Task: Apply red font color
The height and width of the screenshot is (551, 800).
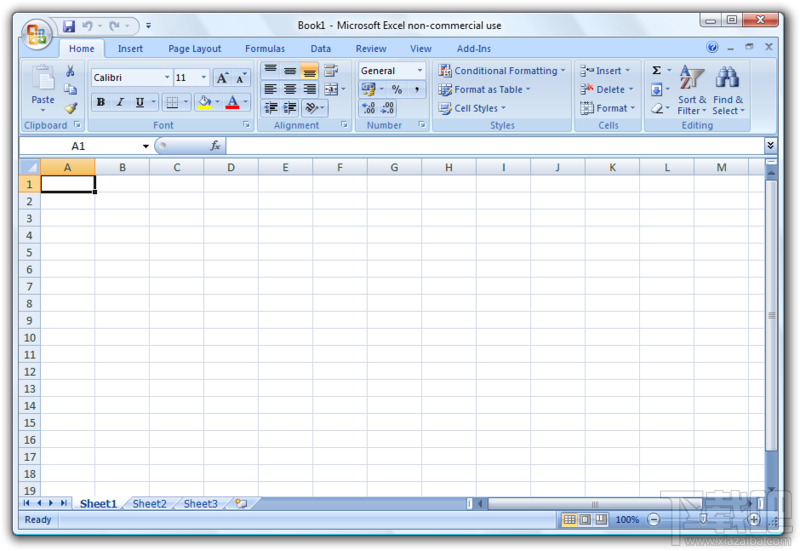Action: click(233, 102)
